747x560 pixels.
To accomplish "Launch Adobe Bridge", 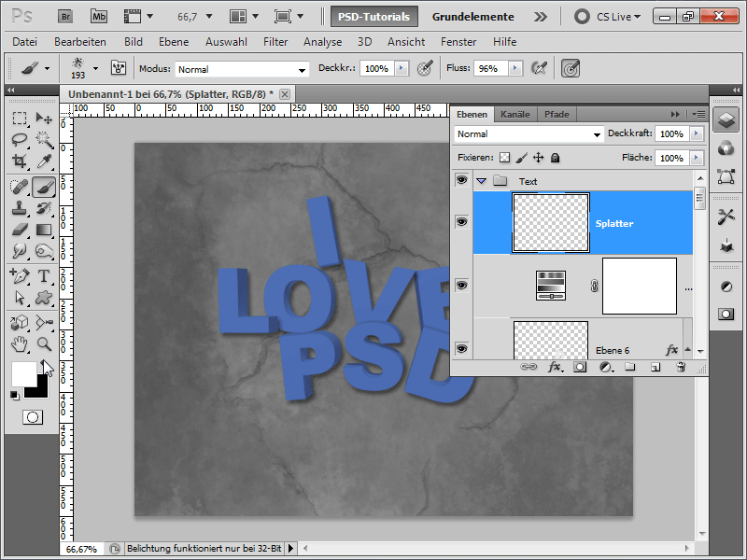I will coord(65,17).
